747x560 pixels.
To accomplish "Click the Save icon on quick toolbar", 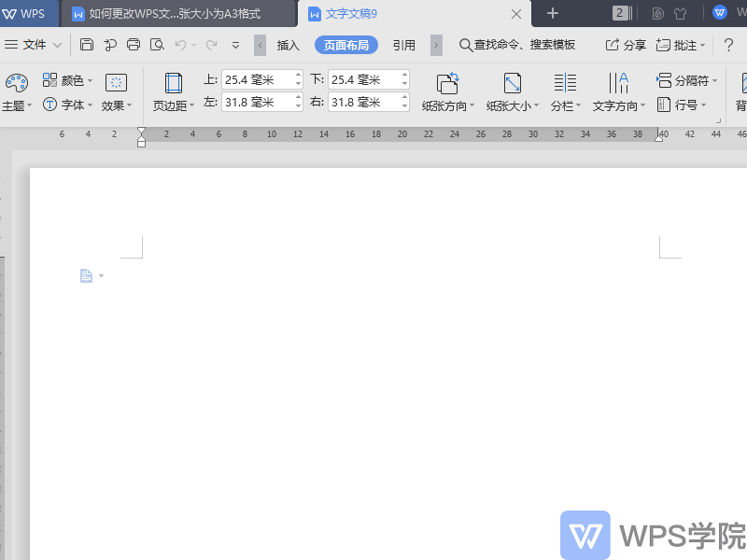I will click(86, 44).
